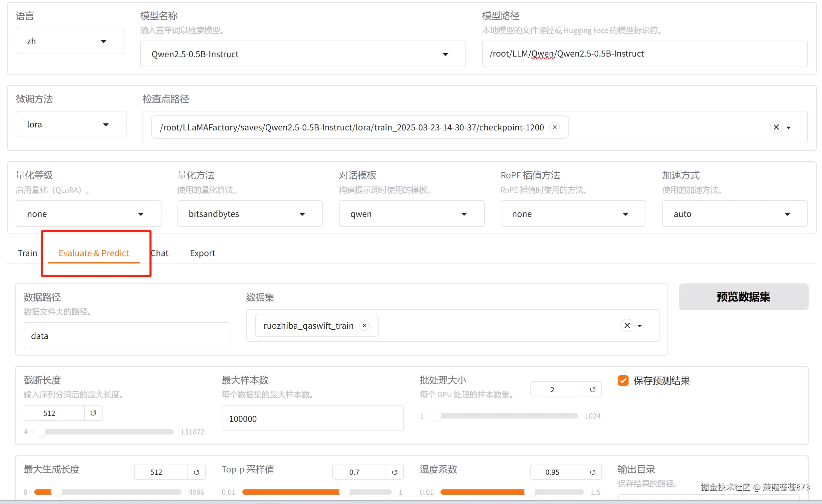The width and height of the screenshot is (822, 504).
Task: Remove ruozhiba_qaswift_train dataset tag
Action: point(365,325)
